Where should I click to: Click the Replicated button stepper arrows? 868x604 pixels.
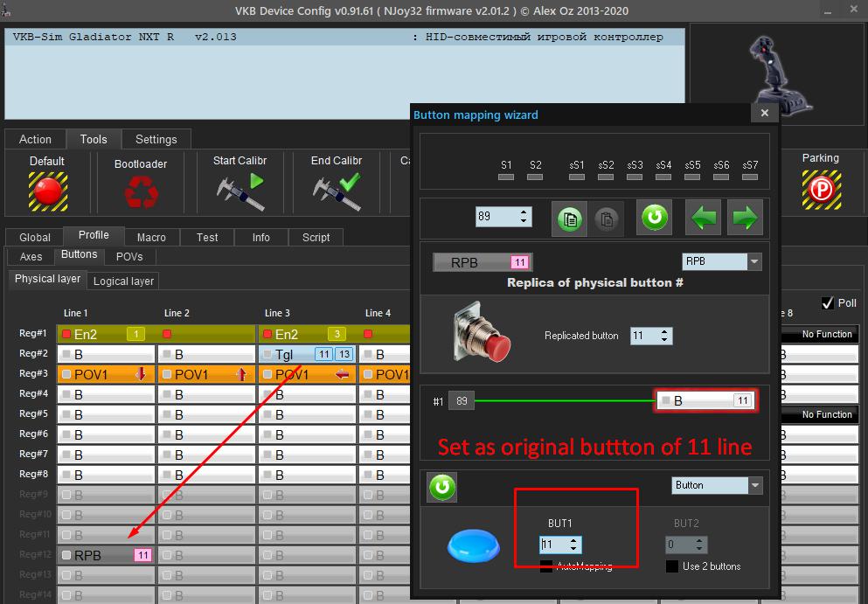tap(664, 336)
